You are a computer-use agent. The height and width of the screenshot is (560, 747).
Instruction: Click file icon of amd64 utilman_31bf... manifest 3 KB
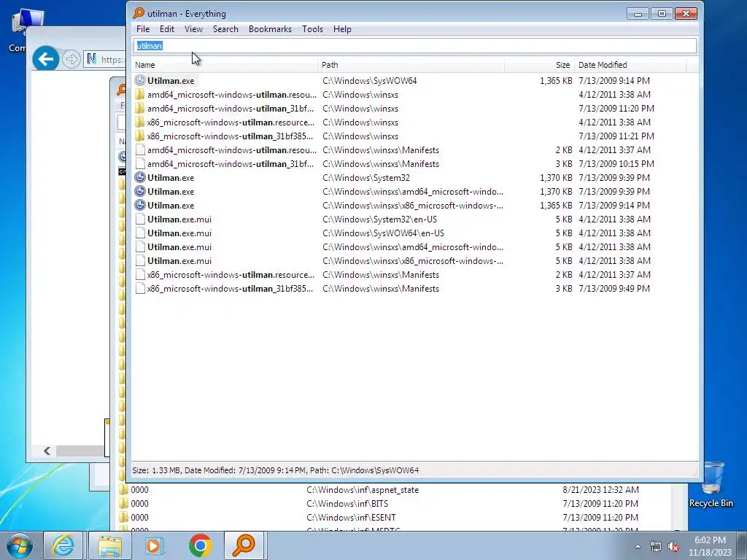pyautogui.click(x=139, y=164)
